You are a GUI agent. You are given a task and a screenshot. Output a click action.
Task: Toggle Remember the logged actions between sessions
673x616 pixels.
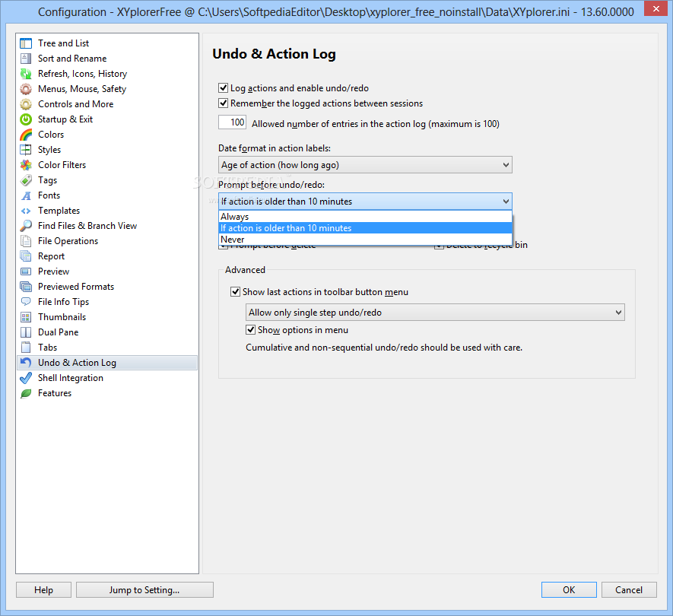223,103
